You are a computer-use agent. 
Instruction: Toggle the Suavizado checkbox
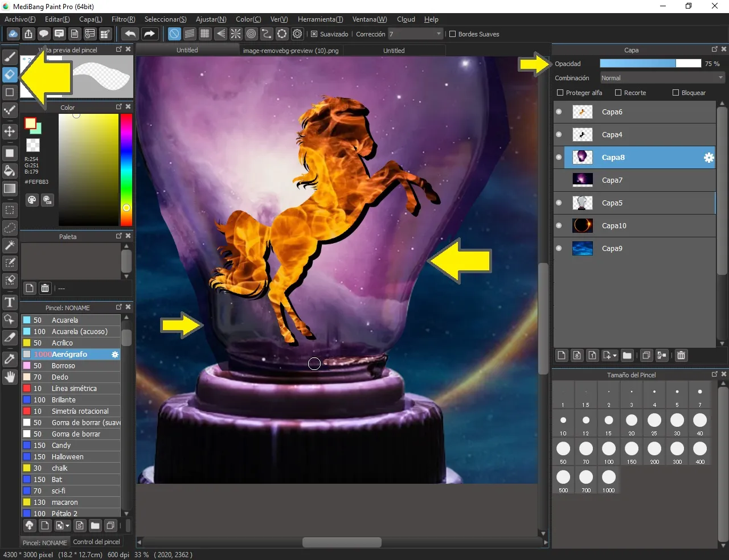[x=314, y=34]
